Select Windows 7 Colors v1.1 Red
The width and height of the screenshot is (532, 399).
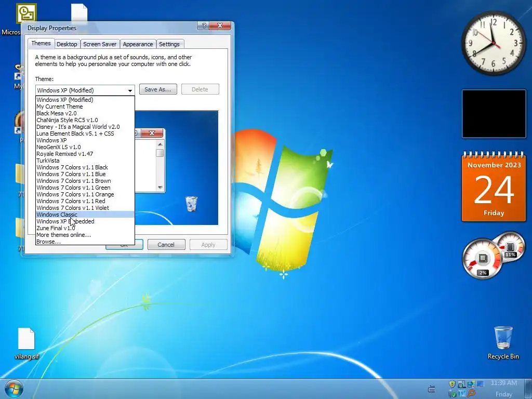tap(85, 201)
